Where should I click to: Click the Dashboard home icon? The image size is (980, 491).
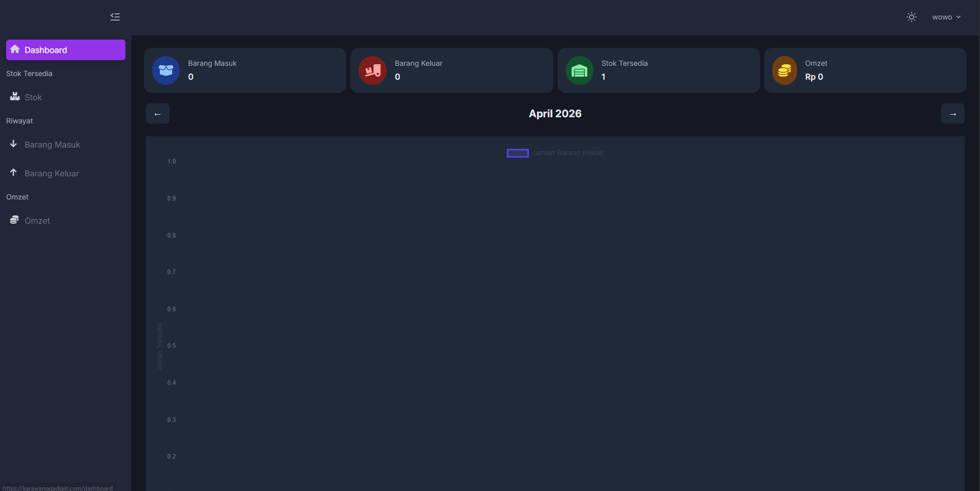point(15,49)
